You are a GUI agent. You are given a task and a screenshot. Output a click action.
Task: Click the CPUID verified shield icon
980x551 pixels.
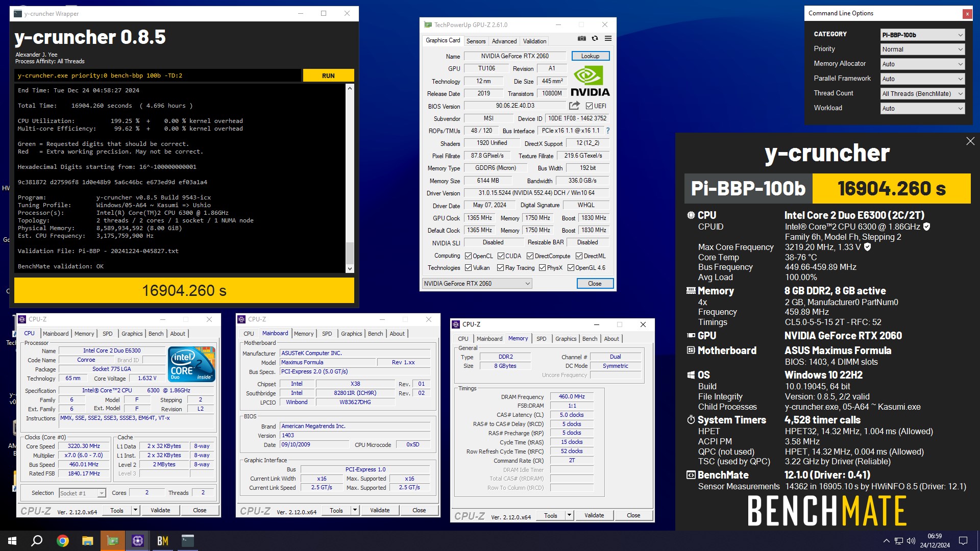[927, 227]
